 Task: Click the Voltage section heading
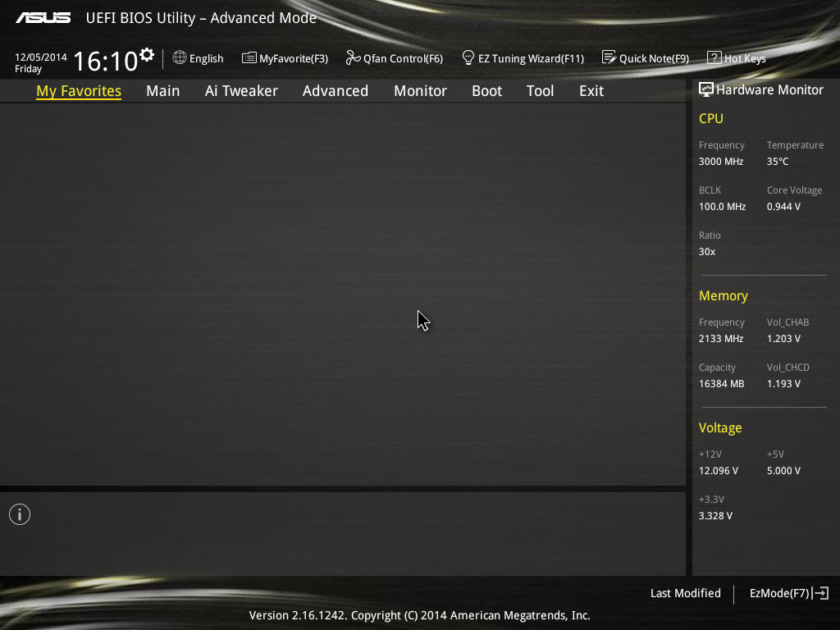click(x=720, y=427)
